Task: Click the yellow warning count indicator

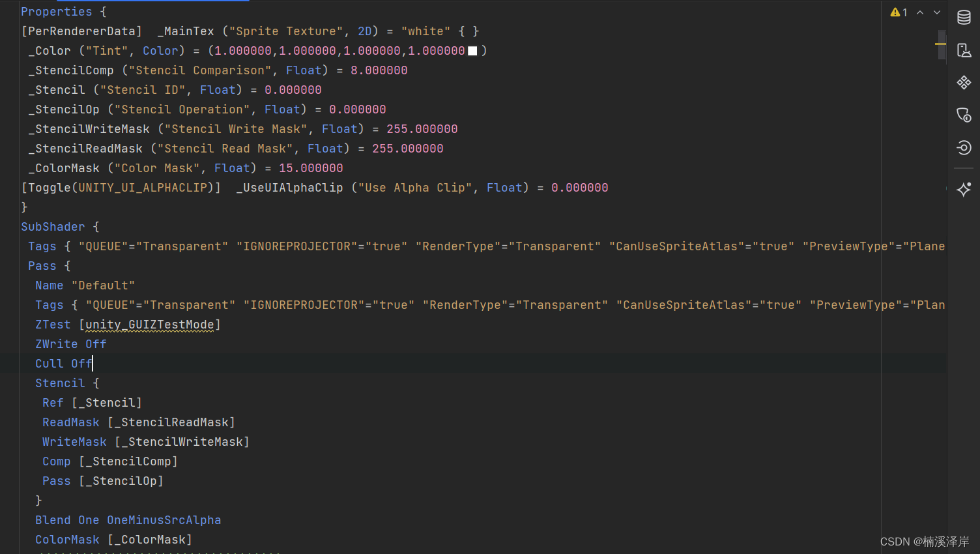Action: (899, 12)
